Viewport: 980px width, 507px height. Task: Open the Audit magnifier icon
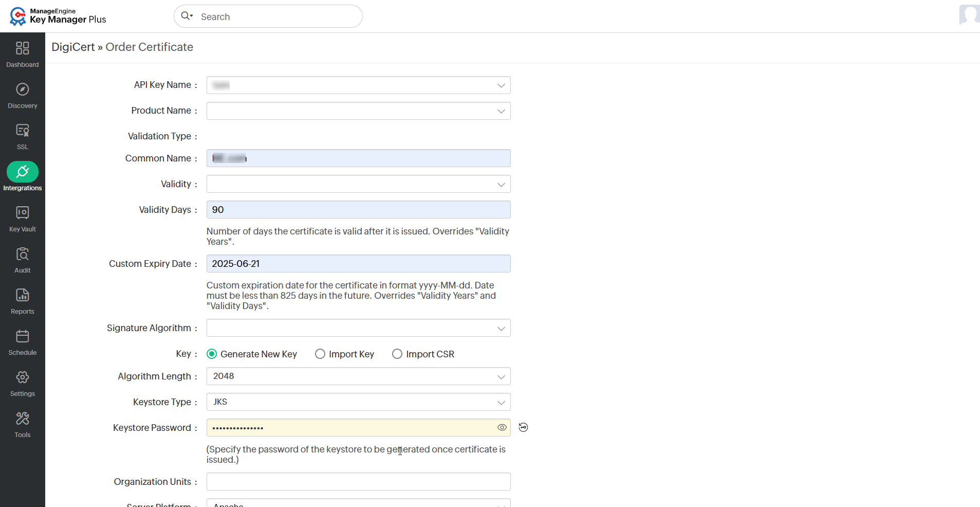click(23, 254)
